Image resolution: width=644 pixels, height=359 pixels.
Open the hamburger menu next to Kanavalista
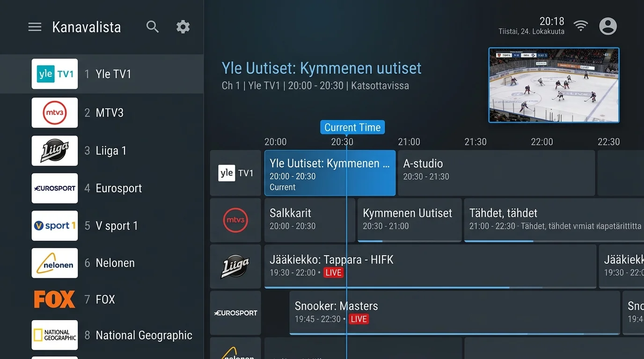point(35,27)
